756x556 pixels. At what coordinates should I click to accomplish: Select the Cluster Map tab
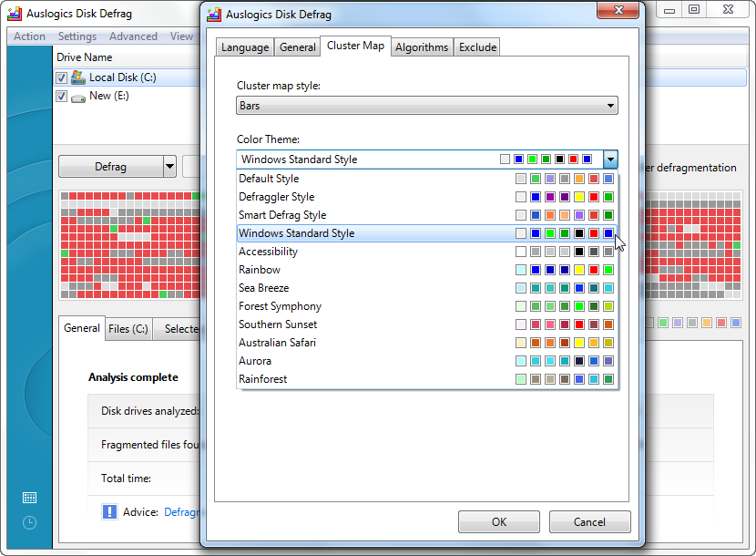pyautogui.click(x=355, y=46)
